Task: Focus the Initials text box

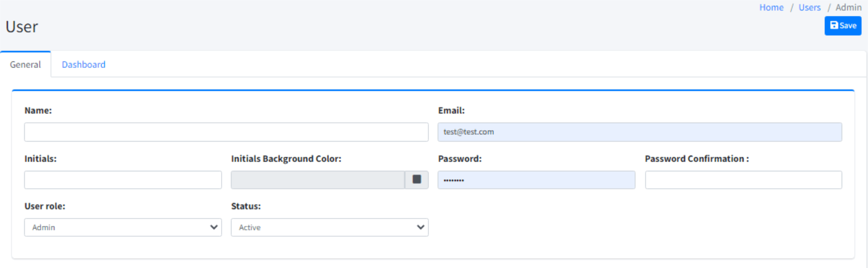Action: click(x=123, y=180)
